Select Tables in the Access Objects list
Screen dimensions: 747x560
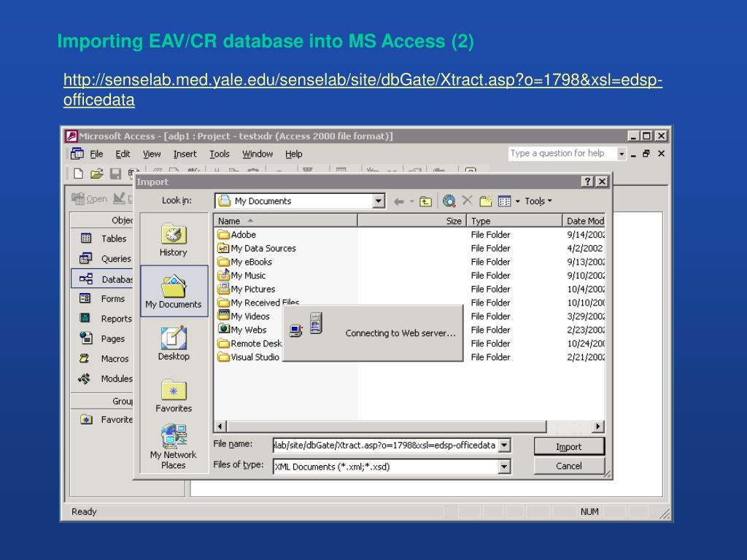[x=104, y=238]
